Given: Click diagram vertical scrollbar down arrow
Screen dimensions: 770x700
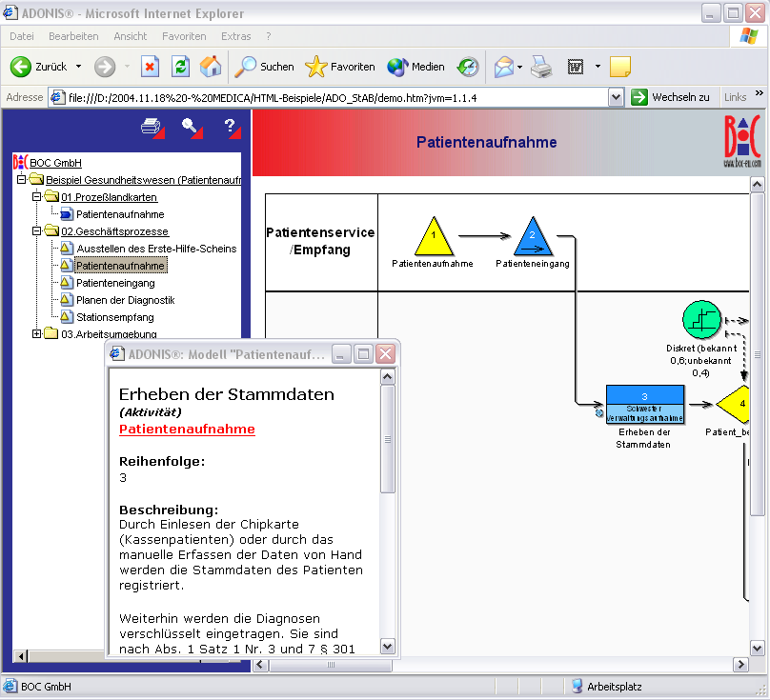Looking at the screenshot, I should coord(758,649).
